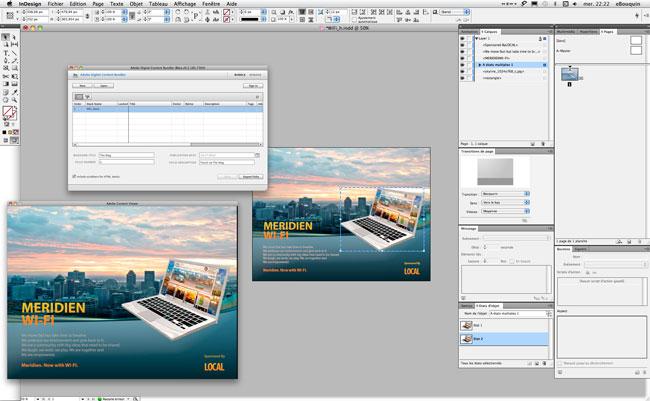The image size is (650, 401).
Task: Click Sign In button in Content Bundler
Action: pyautogui.click(x=253, y=86)
